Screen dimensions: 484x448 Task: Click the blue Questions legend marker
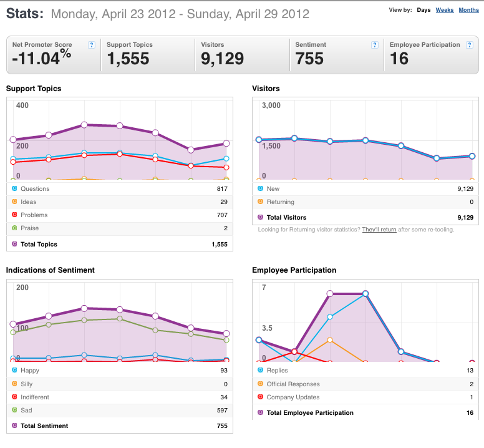(x=14, y=188)
